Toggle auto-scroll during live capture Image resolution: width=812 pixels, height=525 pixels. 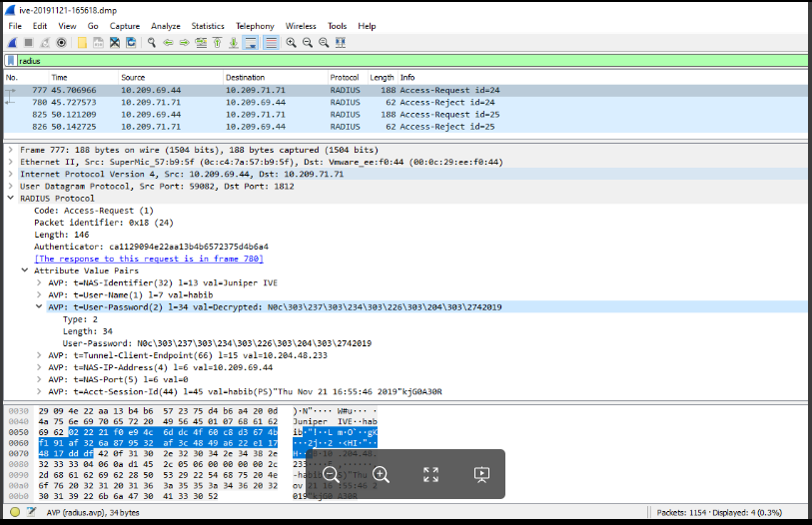250,43
